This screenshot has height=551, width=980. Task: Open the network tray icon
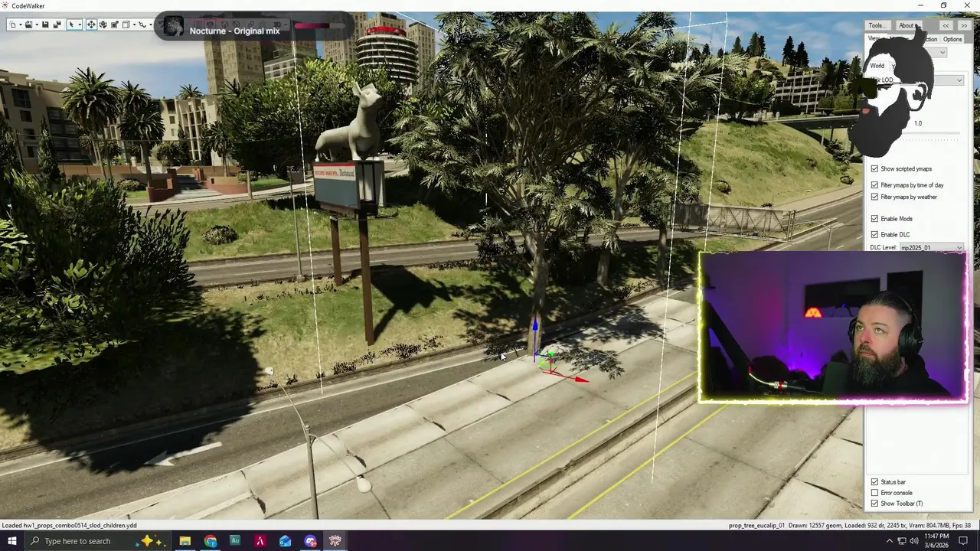(902, 541)
